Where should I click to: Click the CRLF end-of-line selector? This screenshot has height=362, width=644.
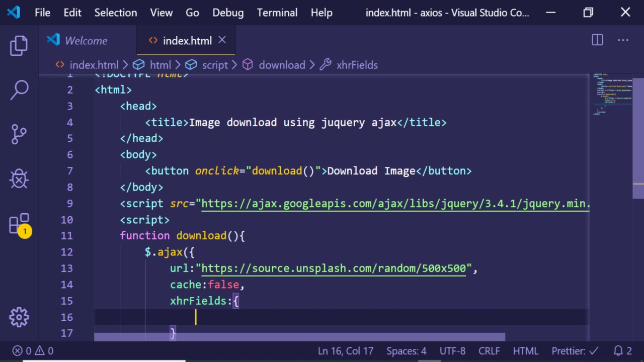point(489,351)
